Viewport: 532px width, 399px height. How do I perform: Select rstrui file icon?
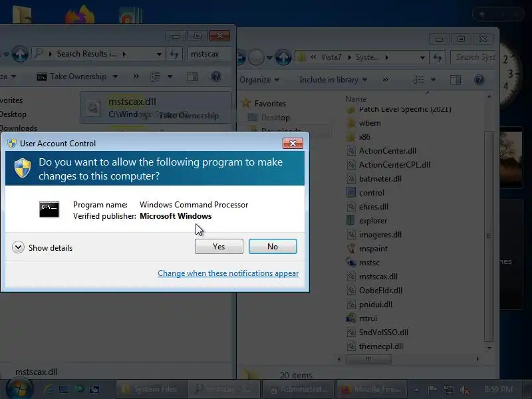[x=351, y=318]
